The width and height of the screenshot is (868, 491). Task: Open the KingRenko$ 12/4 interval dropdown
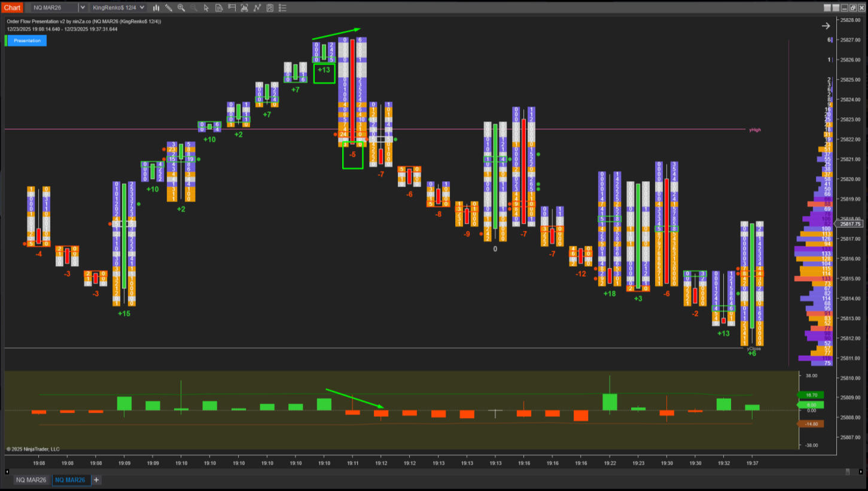click(118, 8)
